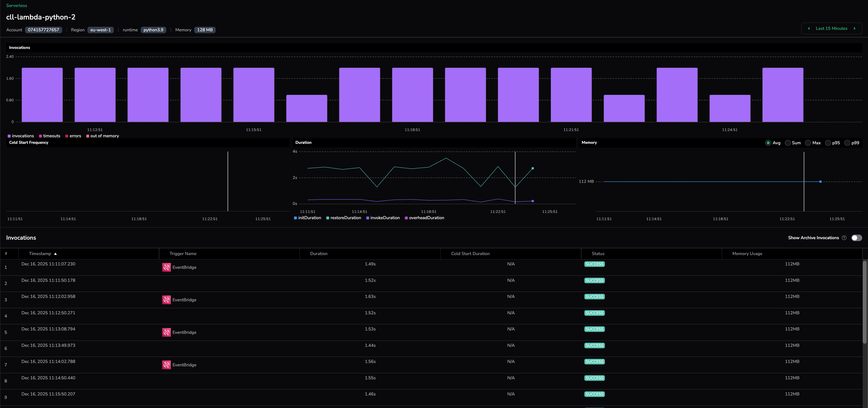The width and height of the screenshot is (868, 408).
Task: Select the Max memory radio button
Action: (808, 143)
